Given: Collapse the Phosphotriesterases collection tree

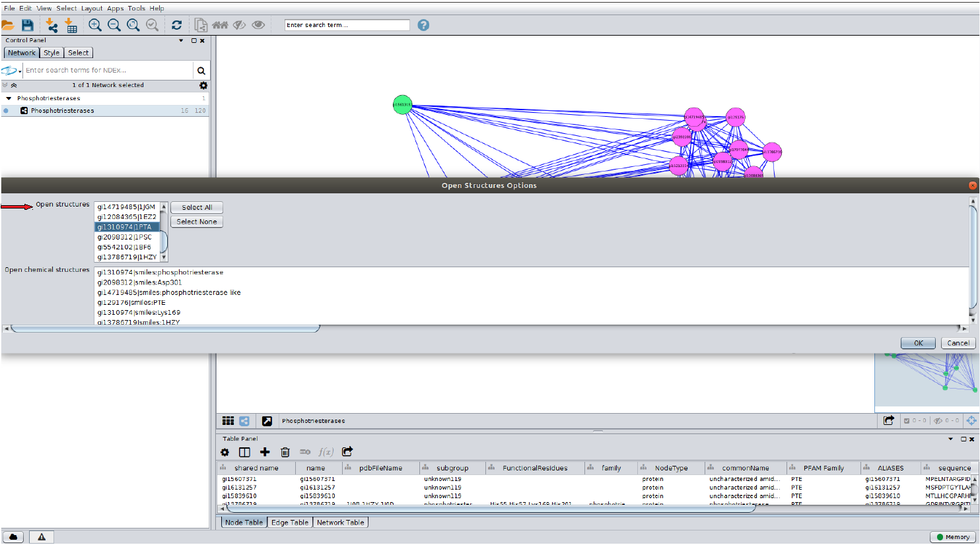Looking at the screenshot, I should coord(9,98).
